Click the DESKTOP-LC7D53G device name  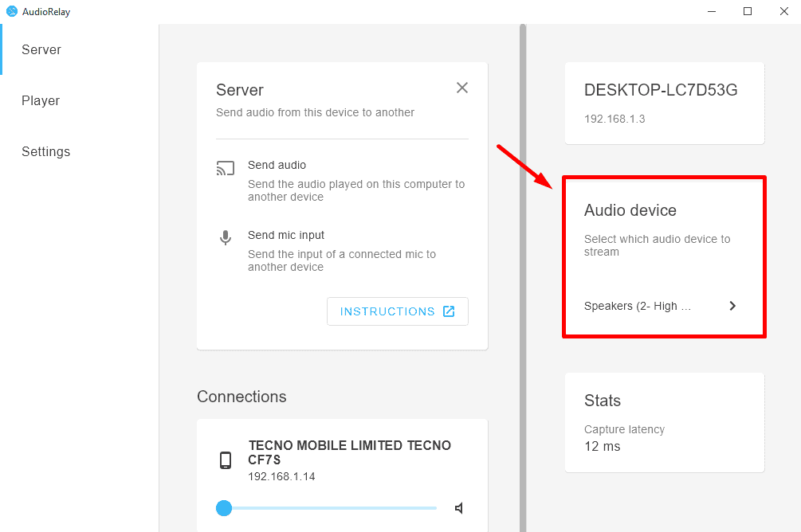[661, 90]
